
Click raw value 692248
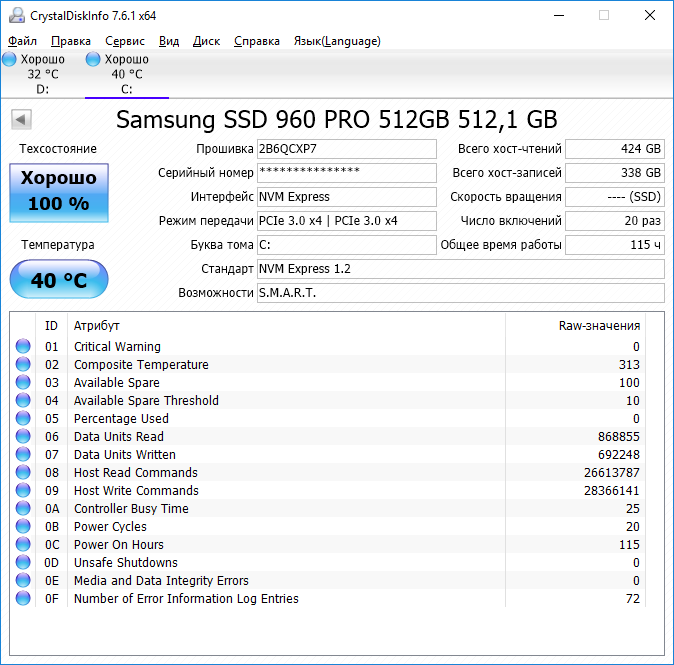619,455
